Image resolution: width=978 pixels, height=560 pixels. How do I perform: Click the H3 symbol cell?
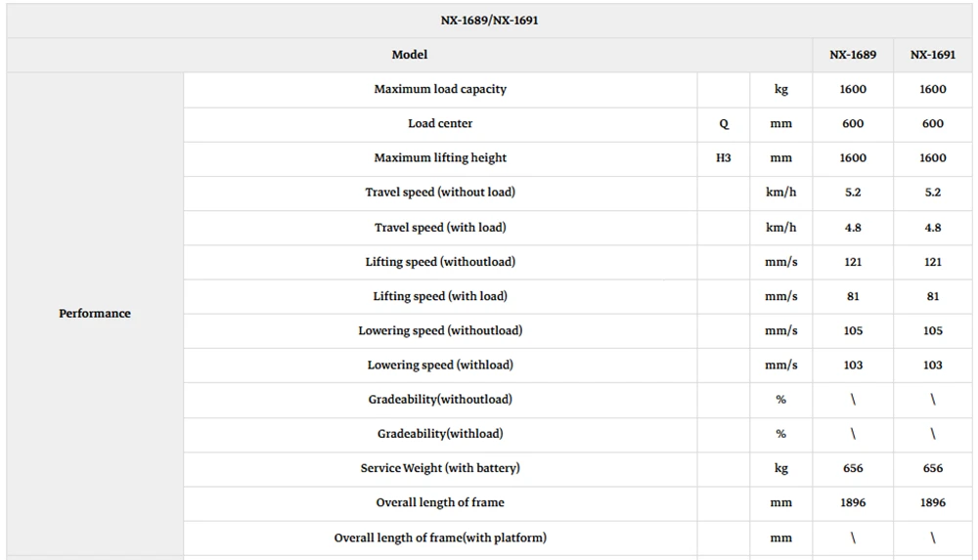click(724, 157)
